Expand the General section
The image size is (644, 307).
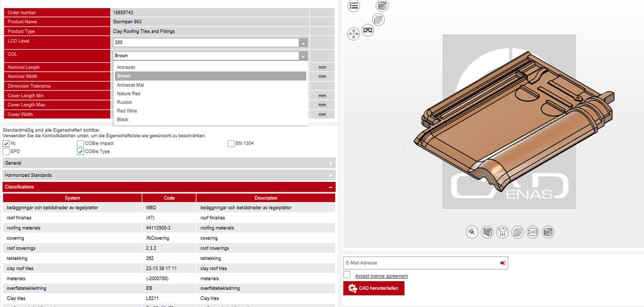pyautogui.click(x=169, y=163)
